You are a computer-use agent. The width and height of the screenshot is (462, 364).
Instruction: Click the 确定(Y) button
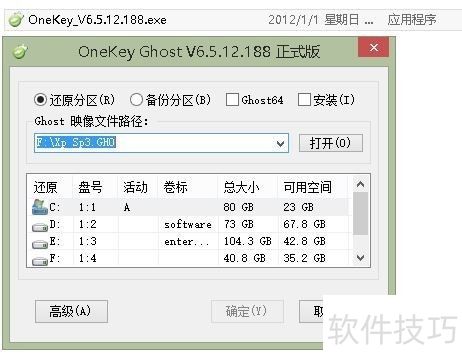click(x=247, y=311)
